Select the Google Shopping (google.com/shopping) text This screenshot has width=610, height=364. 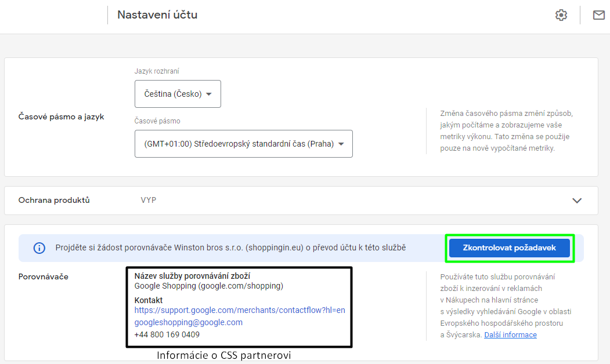point(208,286)
